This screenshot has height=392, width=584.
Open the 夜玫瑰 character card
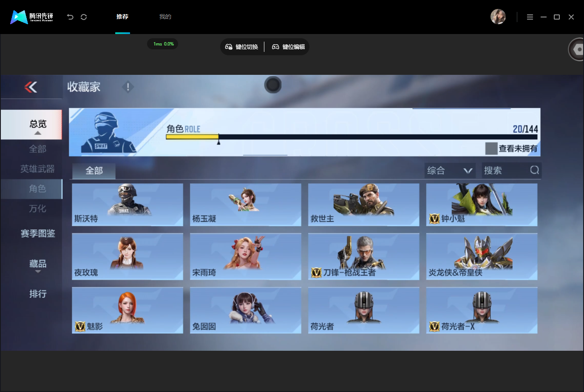pos(128,256)
